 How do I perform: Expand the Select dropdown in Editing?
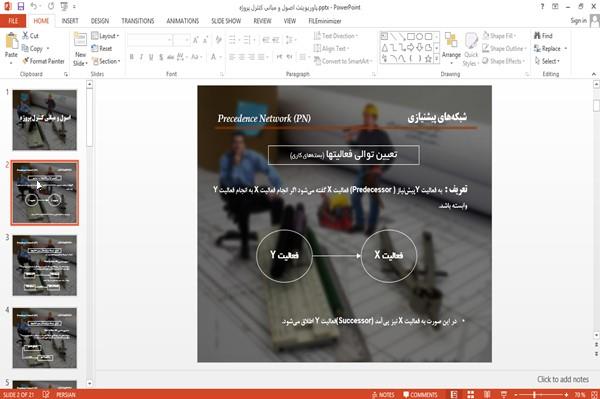coord(547,61)
